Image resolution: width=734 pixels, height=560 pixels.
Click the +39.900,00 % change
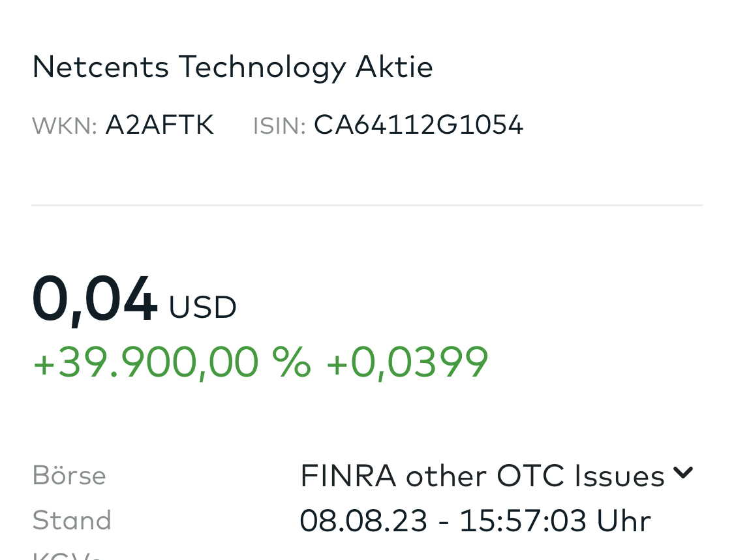coord(171,362)
